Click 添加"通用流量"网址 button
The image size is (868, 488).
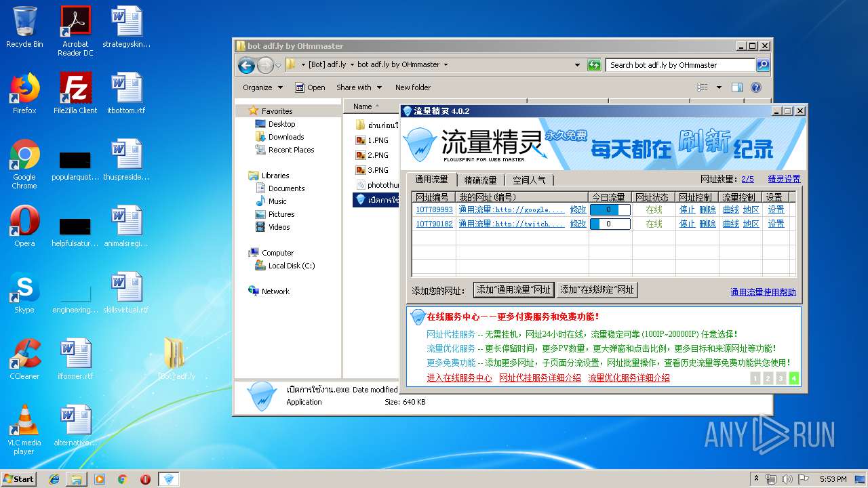(x=513, y=290)
